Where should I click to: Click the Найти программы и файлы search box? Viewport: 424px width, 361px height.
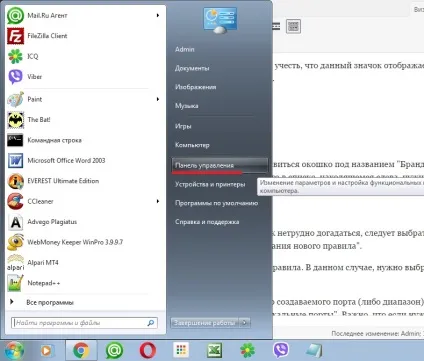85,323
